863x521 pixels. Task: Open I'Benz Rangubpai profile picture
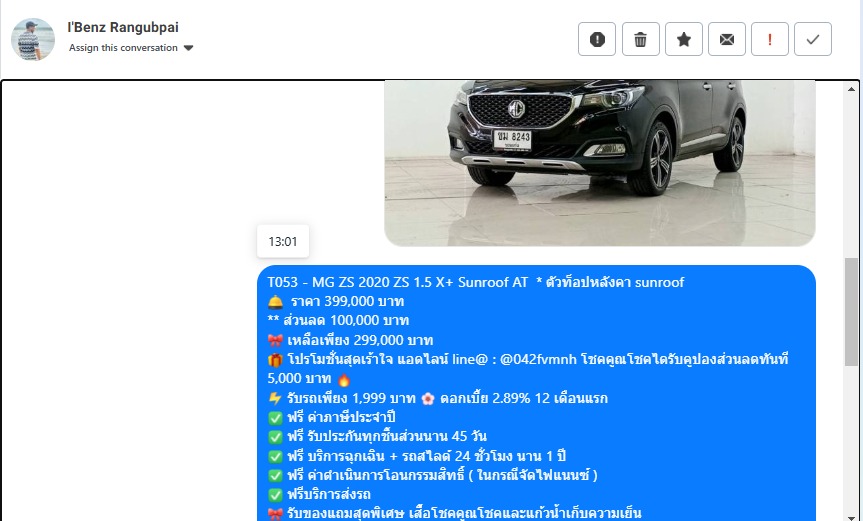(x=33, y=39)
